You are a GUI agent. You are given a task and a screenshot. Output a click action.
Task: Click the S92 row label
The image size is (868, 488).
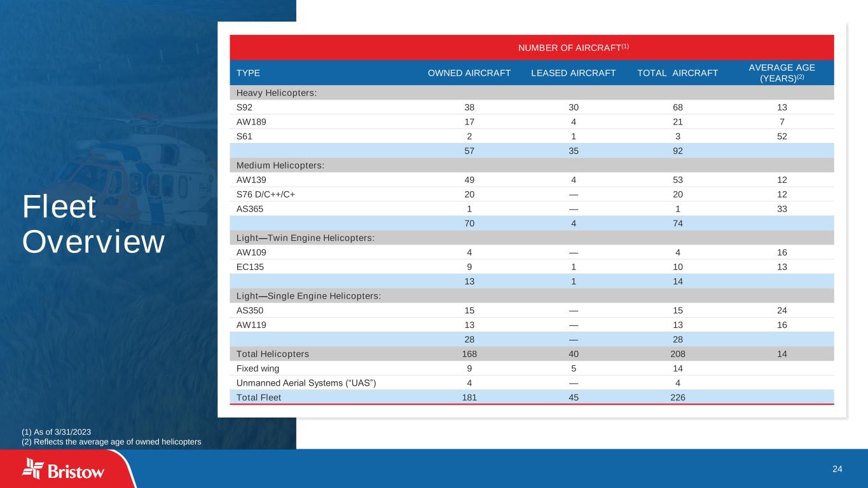244,107
